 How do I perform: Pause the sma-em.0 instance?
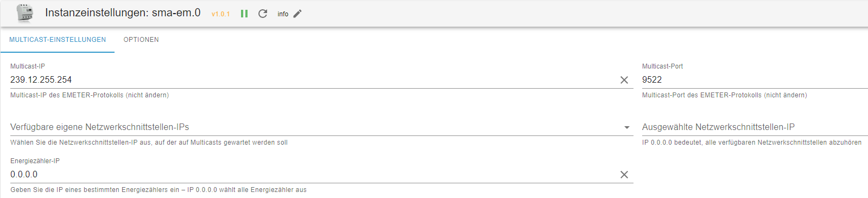tap(244, 14)
